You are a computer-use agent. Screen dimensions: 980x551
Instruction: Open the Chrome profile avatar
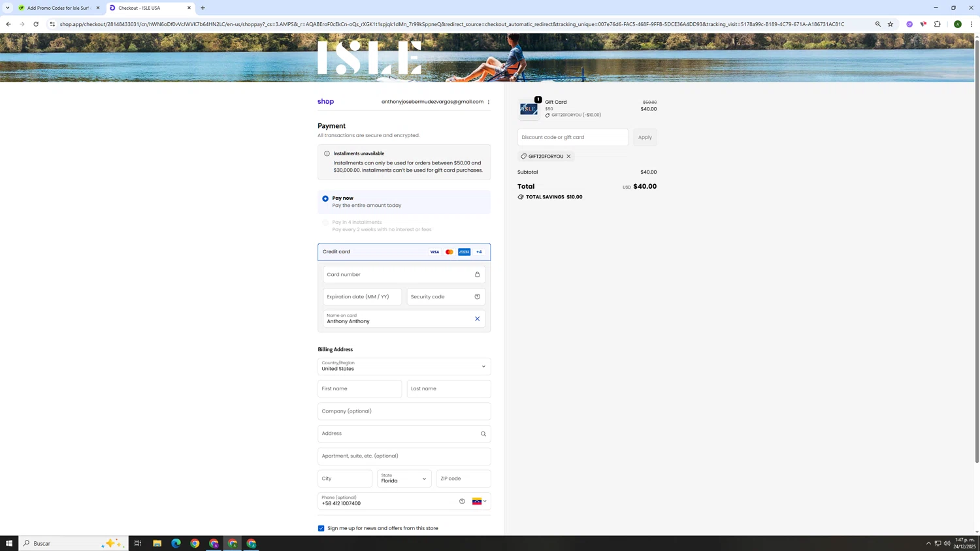[958, 24]
